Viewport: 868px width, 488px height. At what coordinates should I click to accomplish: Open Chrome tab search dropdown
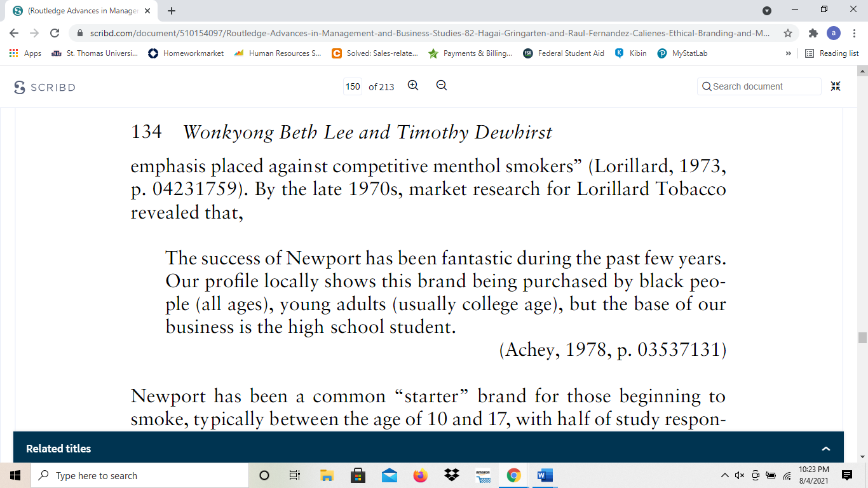(767, 10)
